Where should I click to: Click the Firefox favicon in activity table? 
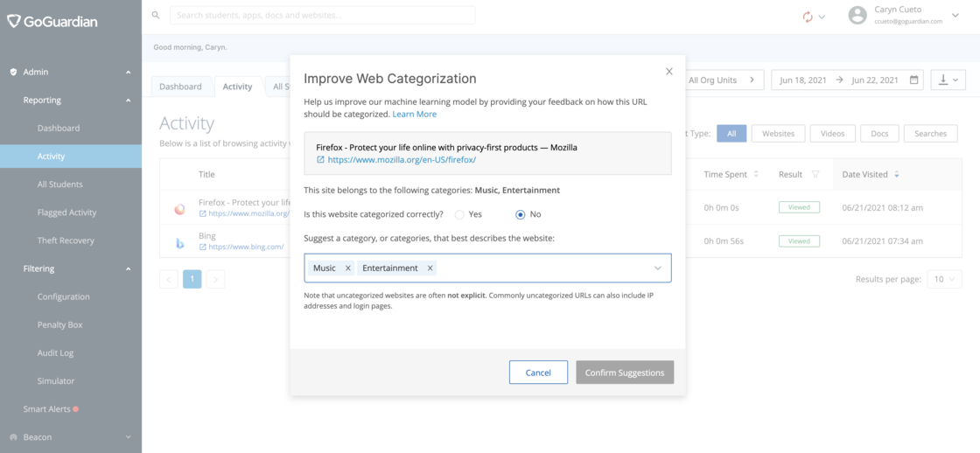[179, 209]
